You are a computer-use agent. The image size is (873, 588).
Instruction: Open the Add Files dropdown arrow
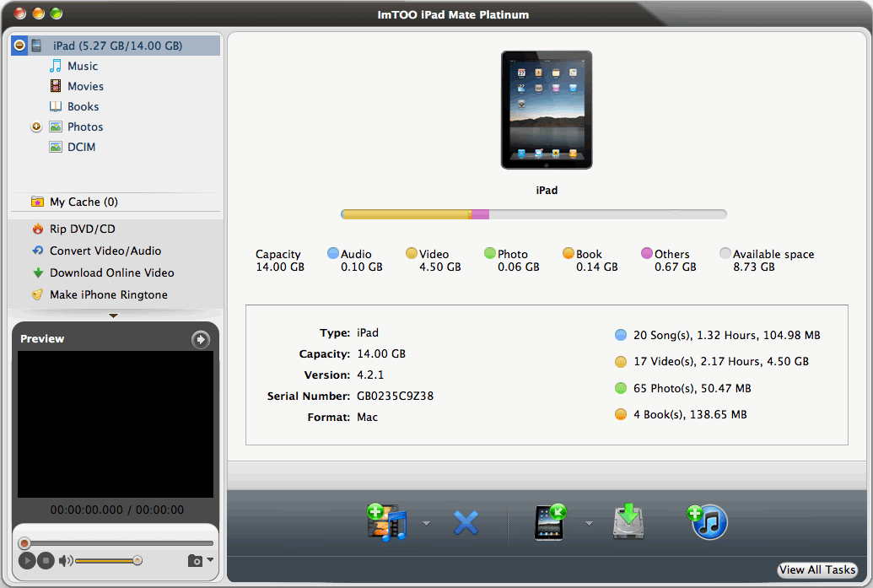pyautogui.click(x=426, y=523)
